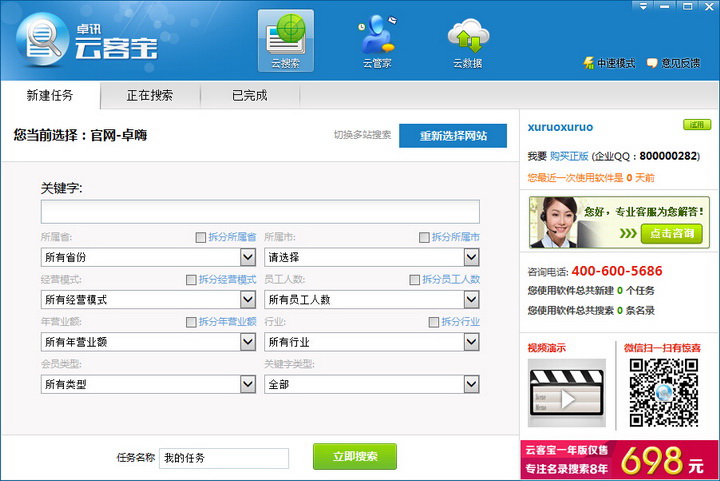Switch to the 正在搜索 tab

pos(150,95)
